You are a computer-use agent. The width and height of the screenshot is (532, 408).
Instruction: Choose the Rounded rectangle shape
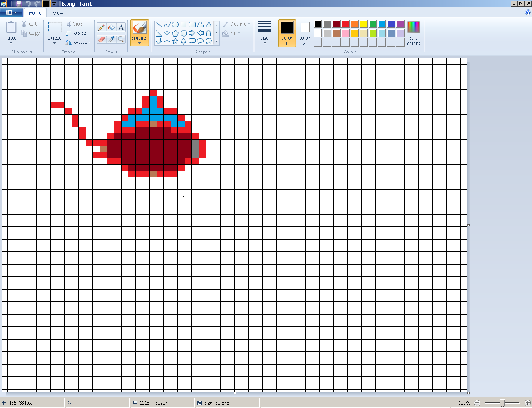tap(192, 25)
